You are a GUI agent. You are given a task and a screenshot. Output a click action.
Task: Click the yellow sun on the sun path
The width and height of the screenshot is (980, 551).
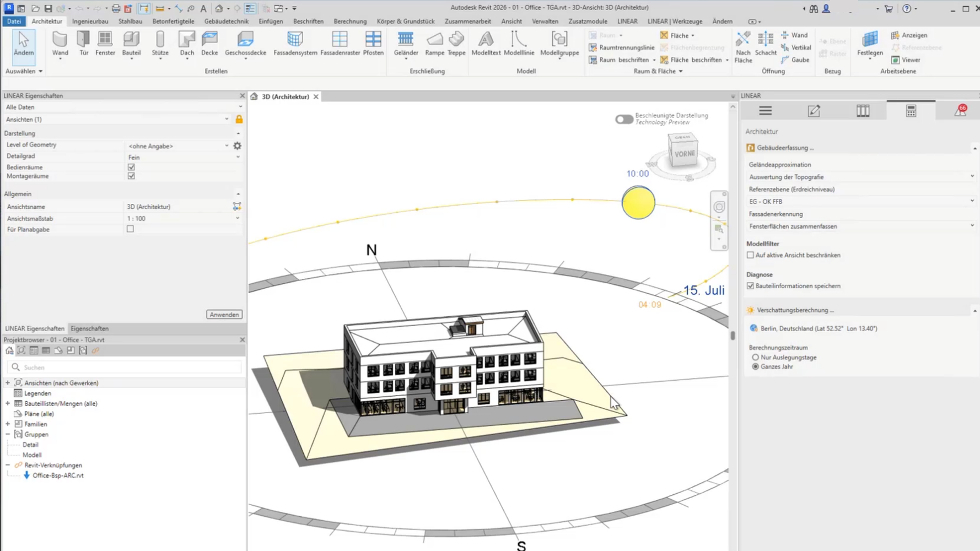[x=638, y=202]
